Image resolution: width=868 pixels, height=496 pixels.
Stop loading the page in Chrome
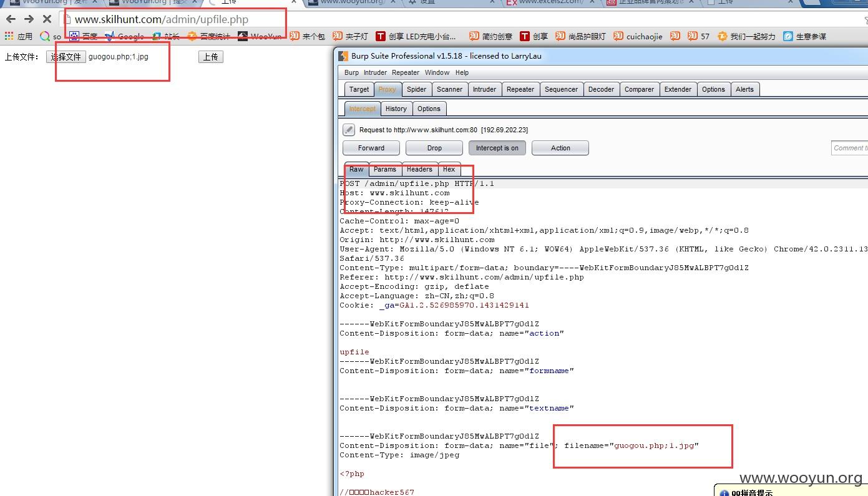(47, 19)
